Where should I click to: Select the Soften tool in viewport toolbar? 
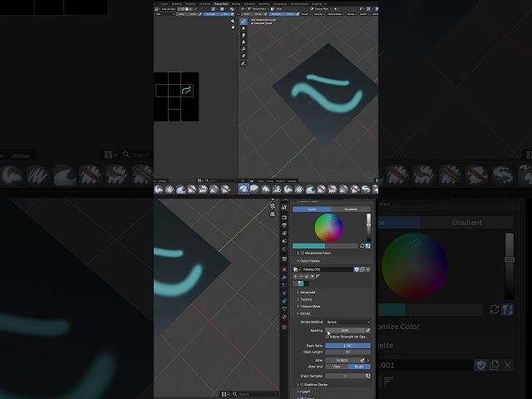pyautogui.click(x=244, y=28)
